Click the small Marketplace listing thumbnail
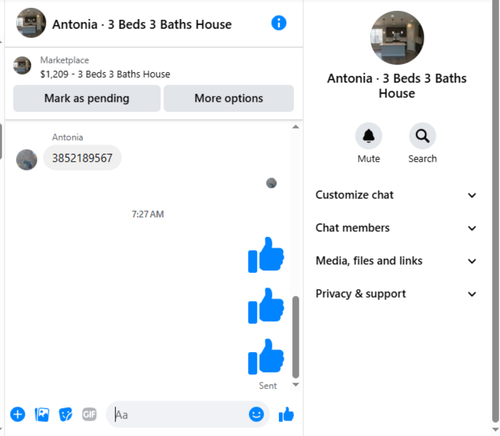 tap(22, 65)
